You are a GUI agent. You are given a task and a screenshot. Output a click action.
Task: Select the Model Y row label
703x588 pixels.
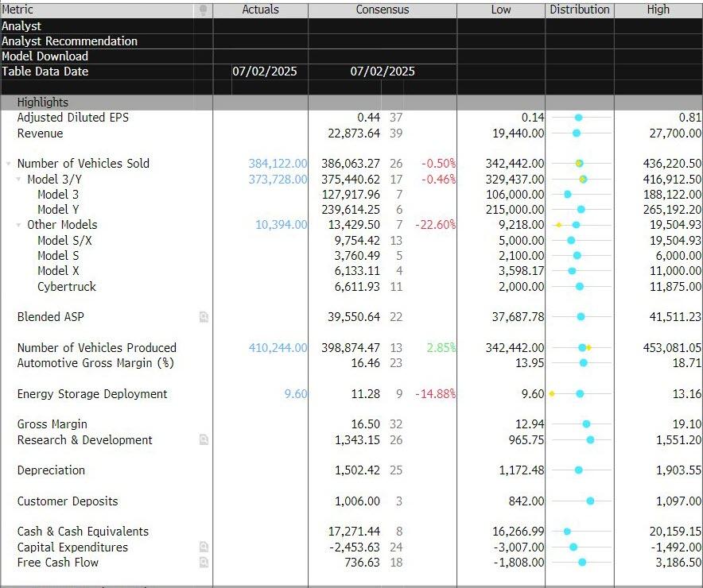tap(58, 210)
